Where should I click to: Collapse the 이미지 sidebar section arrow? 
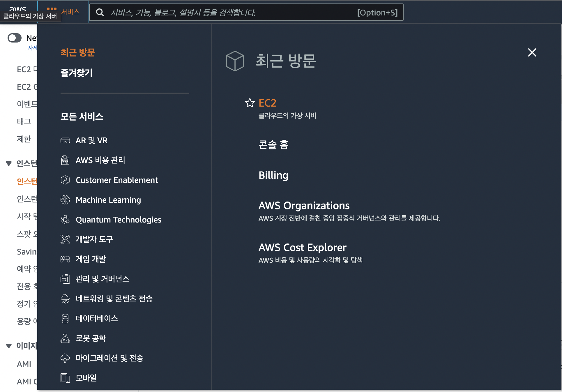9,346
